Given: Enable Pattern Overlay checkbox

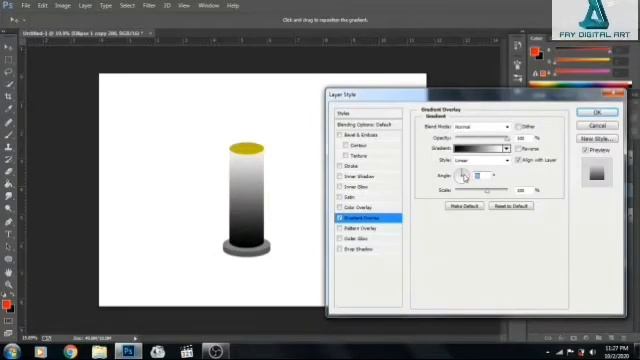Looking at the screenshot, I should [x=340, y=228].
